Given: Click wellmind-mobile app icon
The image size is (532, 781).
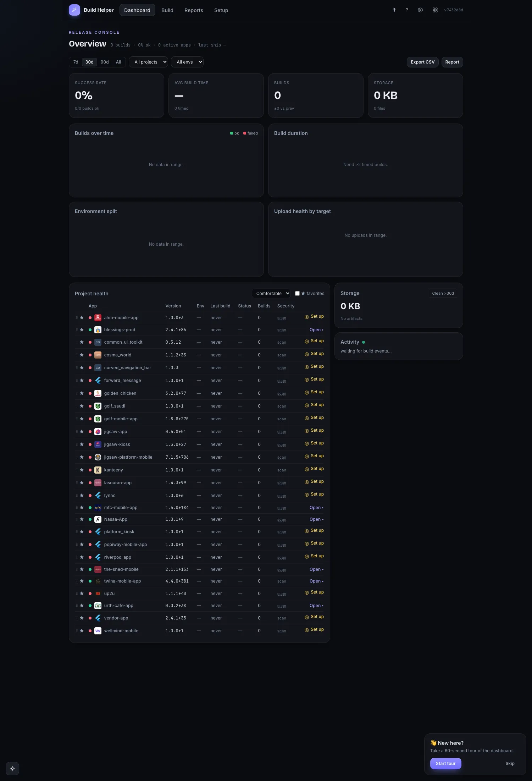Looking at the screenshot, I should click(x=98, y=631).
